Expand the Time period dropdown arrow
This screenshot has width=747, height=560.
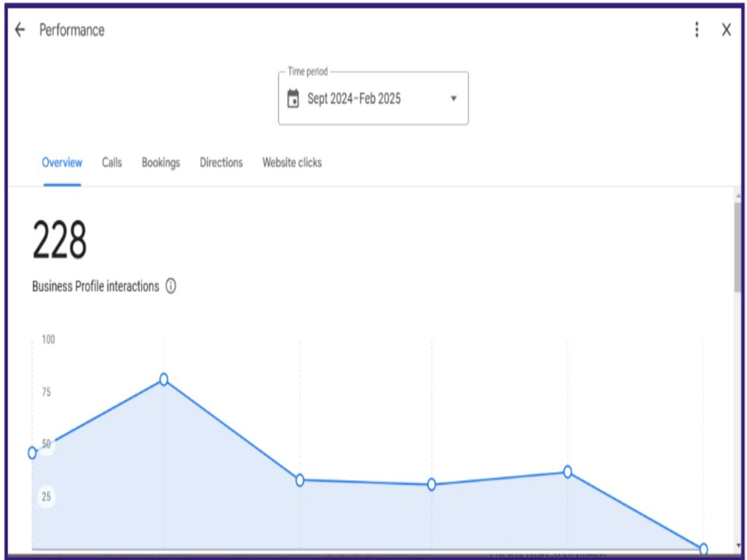pyautogui.click(x=453, y=99)
